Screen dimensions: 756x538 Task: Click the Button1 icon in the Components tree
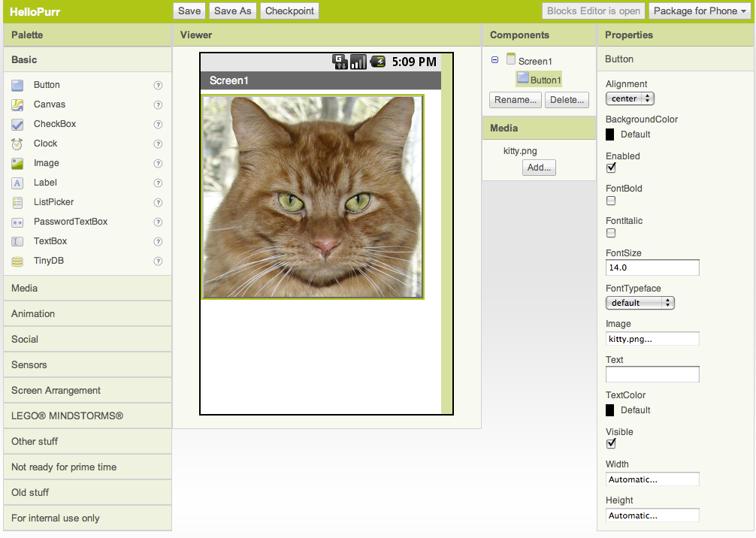click(x=522, y=77)
